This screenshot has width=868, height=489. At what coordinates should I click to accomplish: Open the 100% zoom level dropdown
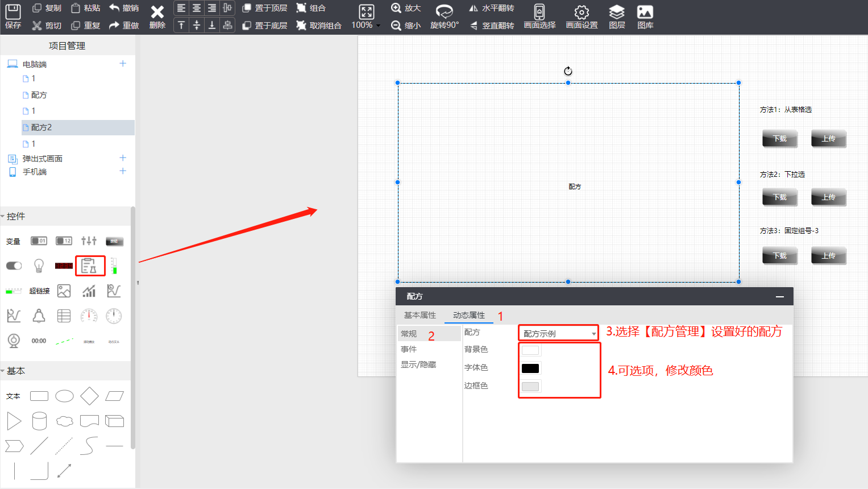pyautogui.click(x=366, y=25)
